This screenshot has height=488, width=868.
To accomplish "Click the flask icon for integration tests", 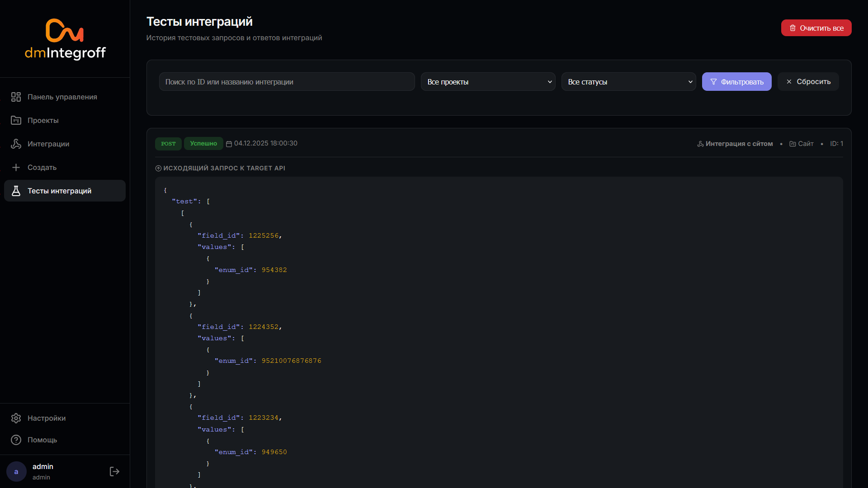I will [x=16, y=191].
